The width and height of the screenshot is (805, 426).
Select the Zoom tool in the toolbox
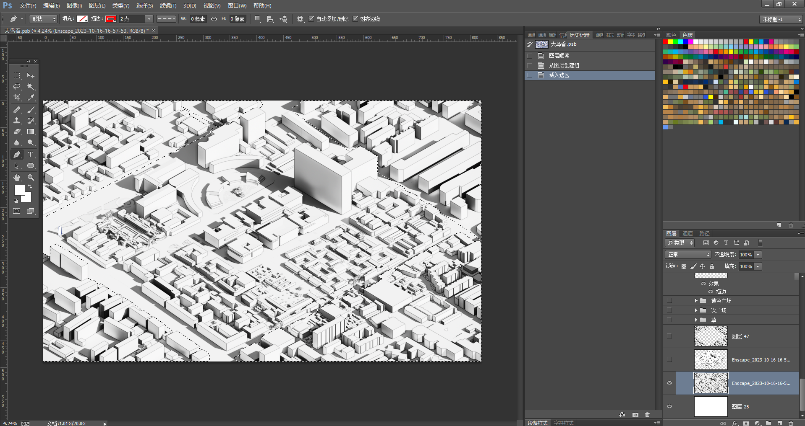click(x=31, y=176)
